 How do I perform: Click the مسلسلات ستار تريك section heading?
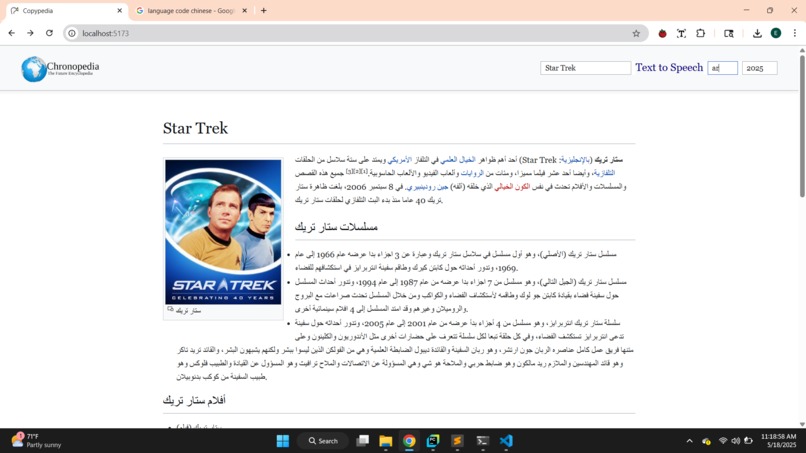point(336,227)
